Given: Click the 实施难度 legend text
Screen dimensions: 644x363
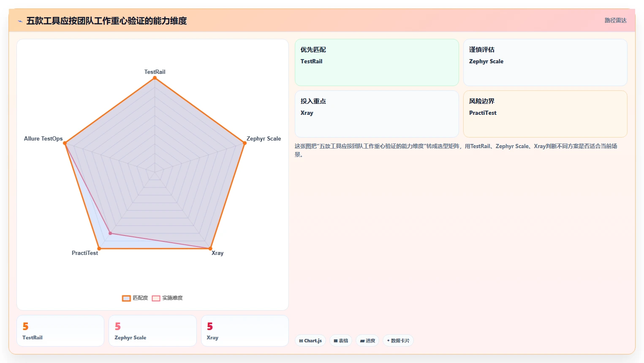Looking at the screenshot, I should [x=172, y=298].
